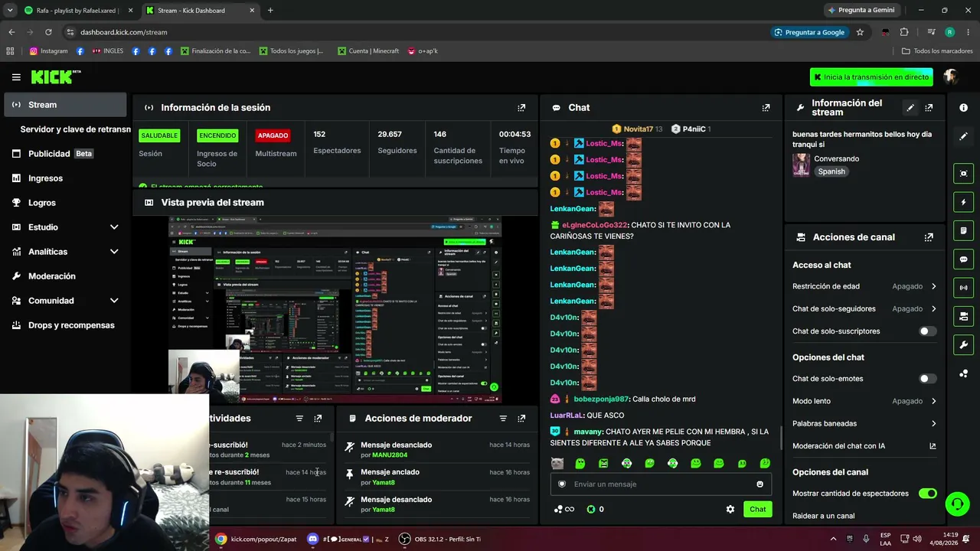
Task: Open chat settings gear icon
Action: pyautogui.click(x=730, y=509)
